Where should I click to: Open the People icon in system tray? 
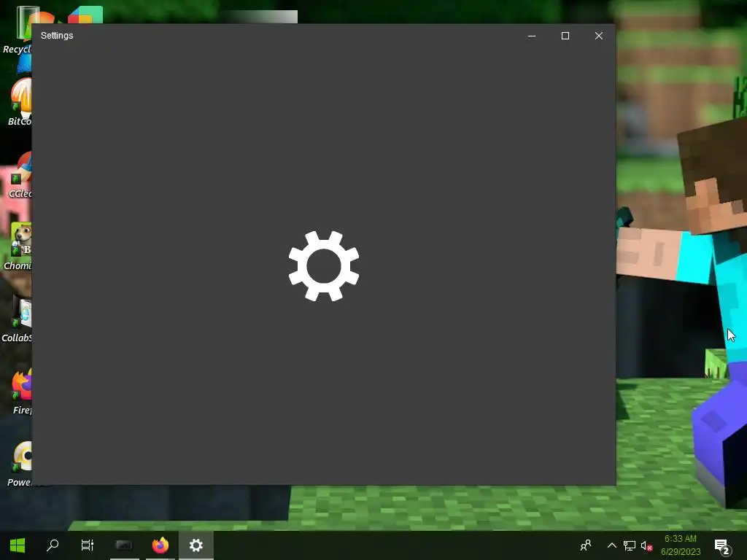tap(586, 545)
